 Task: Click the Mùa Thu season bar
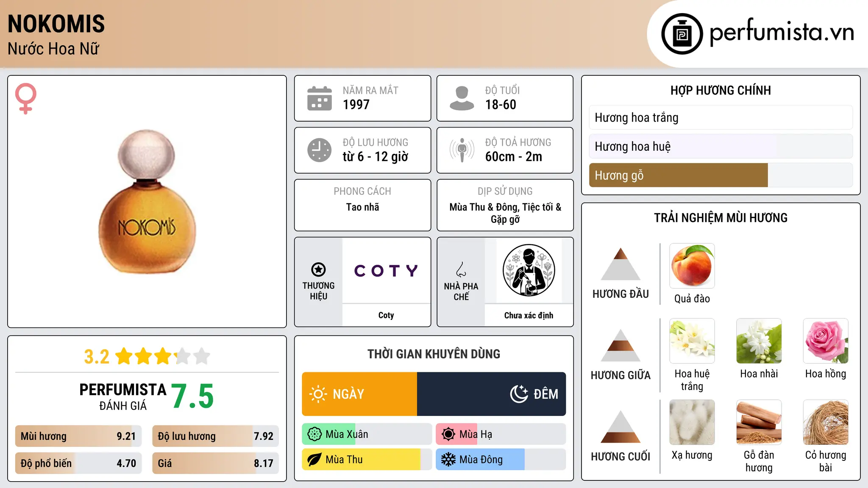[x=367, y=460]
